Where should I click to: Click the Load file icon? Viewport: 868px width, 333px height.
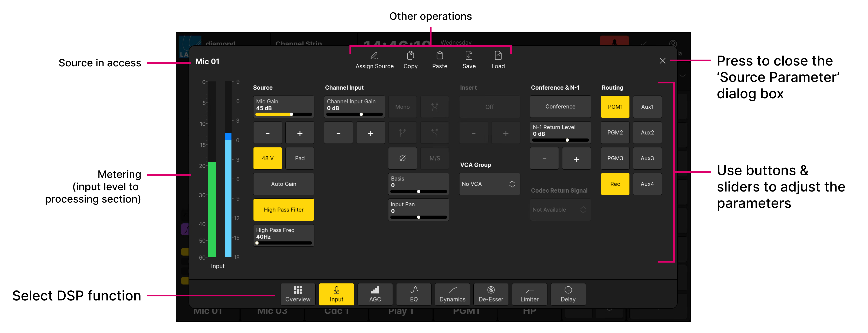click(x=498, y=56)
